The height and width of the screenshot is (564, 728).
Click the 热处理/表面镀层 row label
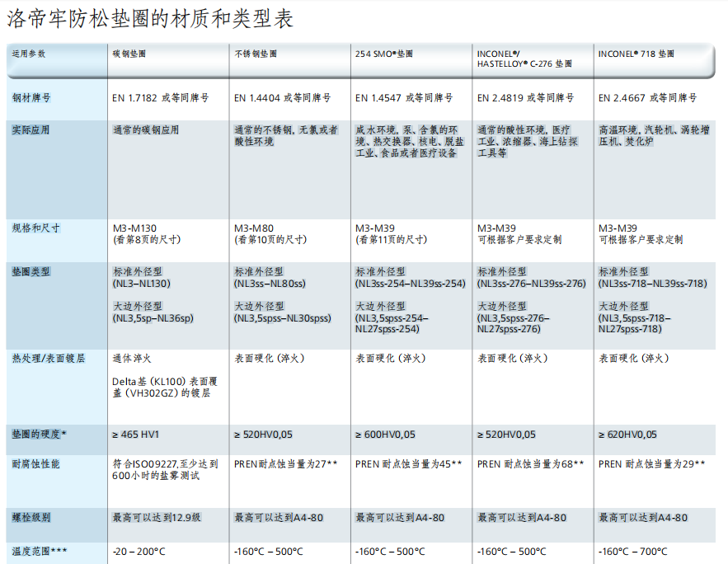click(x=49, y=359)
